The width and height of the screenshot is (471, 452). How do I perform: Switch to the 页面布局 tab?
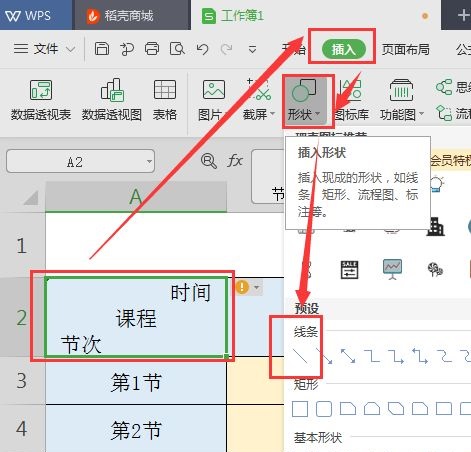(x=405, y=49)
